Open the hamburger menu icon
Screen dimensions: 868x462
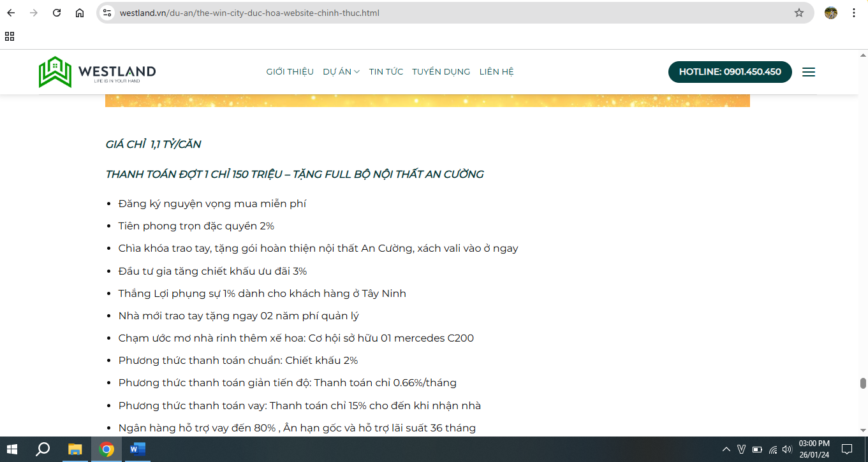809,72
